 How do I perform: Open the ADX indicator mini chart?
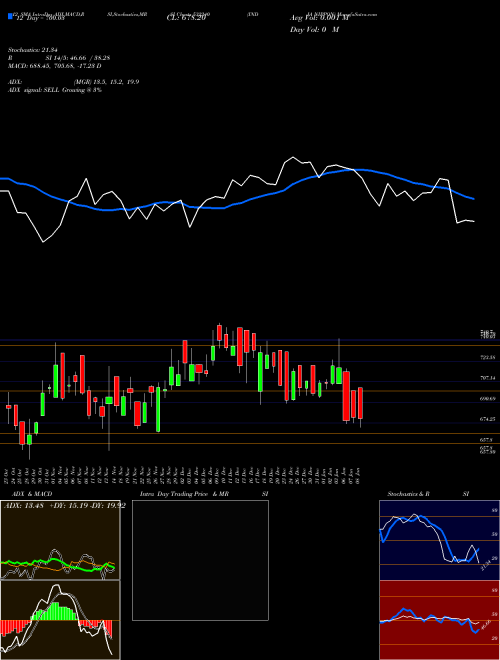pyautogui.click(x=60, y=540)
